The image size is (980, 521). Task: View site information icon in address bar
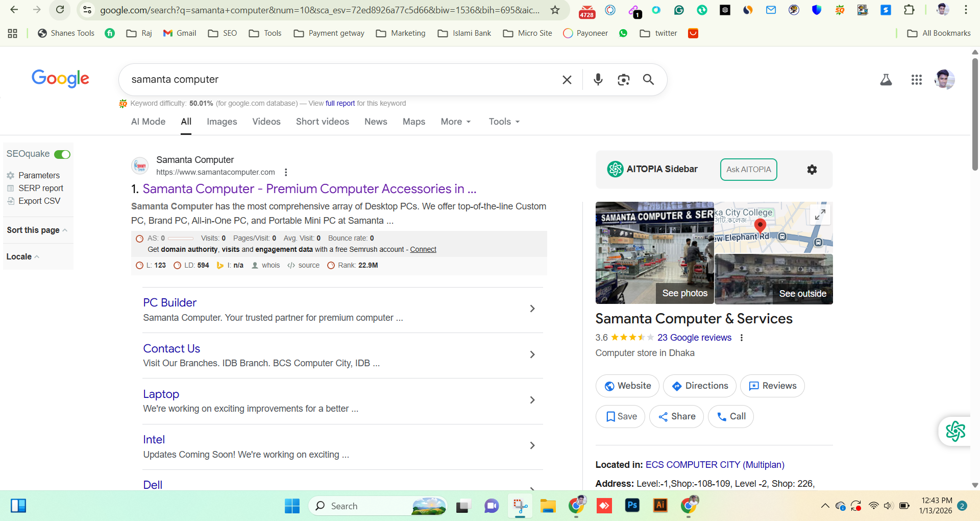point(87,10)
